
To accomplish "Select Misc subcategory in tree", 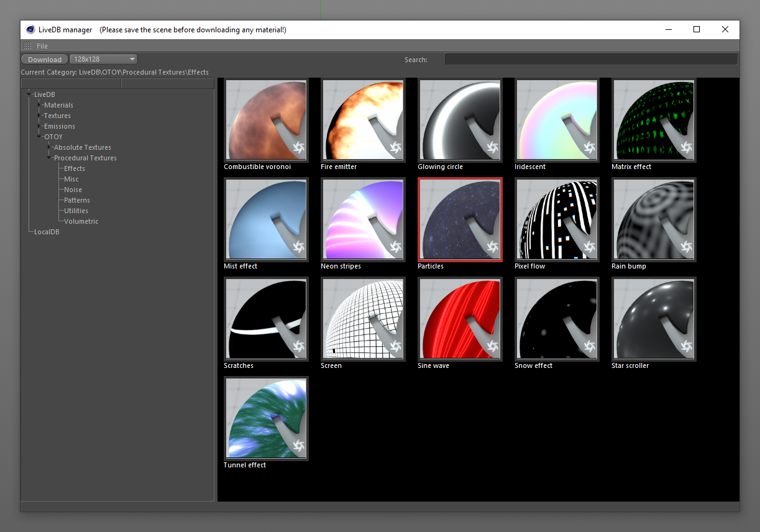I will point(71,179).
